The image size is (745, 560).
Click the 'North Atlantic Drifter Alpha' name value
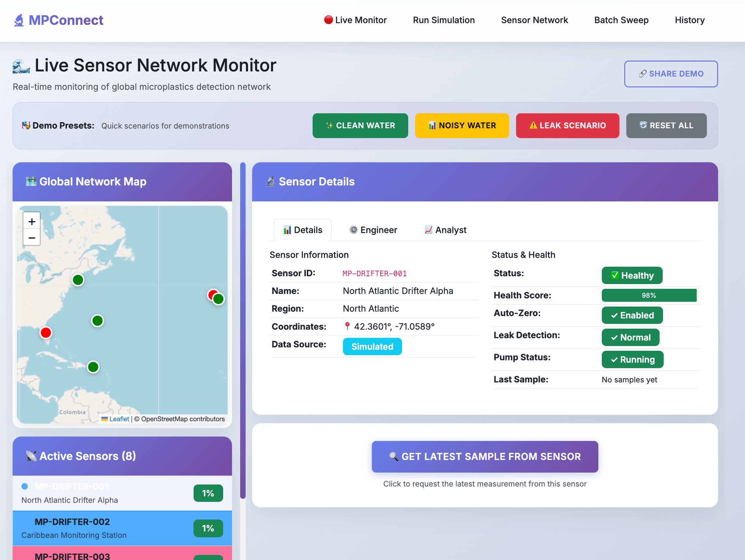click(x=398, y=291)
